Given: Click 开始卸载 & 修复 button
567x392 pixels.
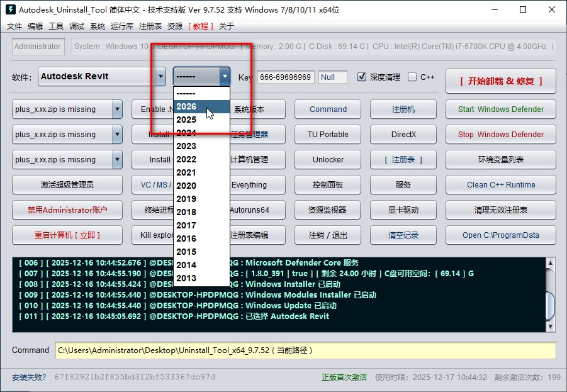Looking at the screenshot, I should point(500,81).
